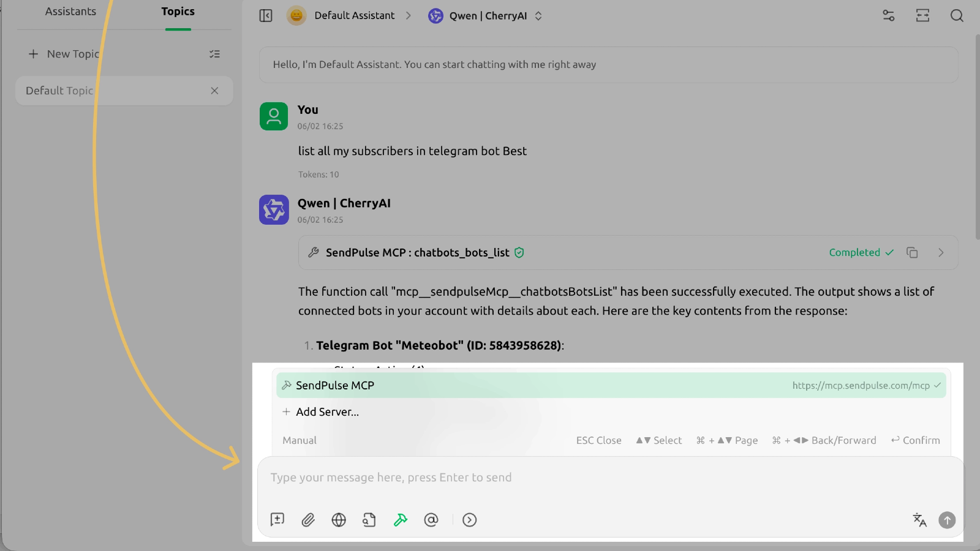Copy the chatbots_bots_list tool result

[x=912, y=252]
